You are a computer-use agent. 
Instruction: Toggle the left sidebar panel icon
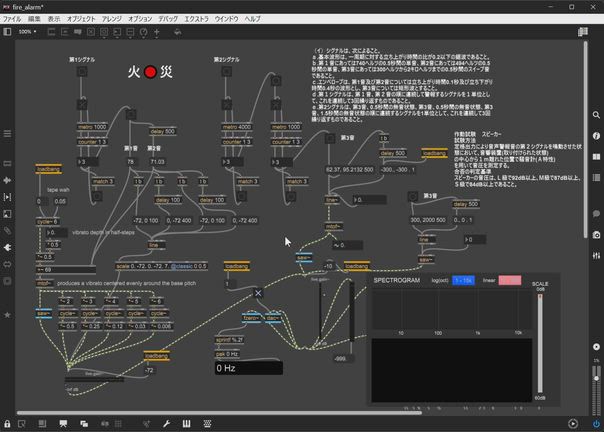7,32
